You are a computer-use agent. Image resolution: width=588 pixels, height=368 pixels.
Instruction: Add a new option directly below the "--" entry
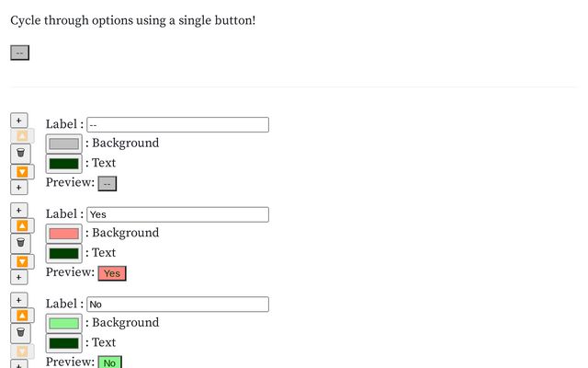[x=19, y=188]
